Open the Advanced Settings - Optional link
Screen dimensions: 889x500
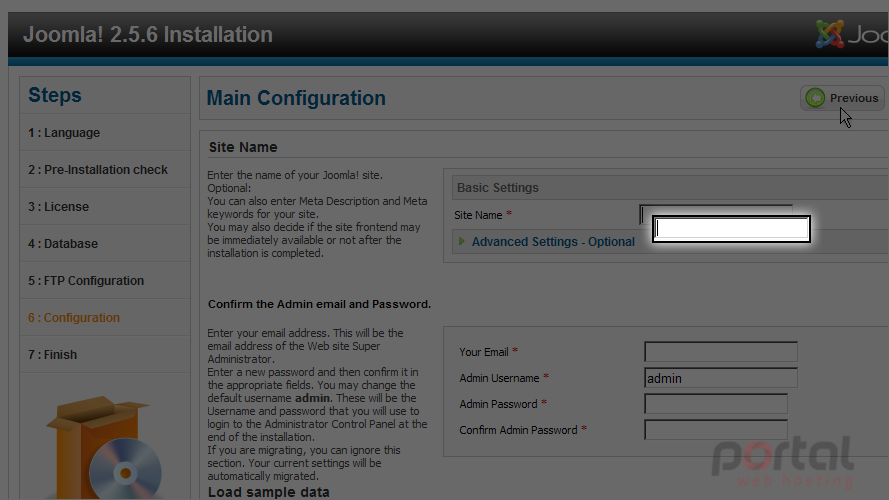click(553, 241)
